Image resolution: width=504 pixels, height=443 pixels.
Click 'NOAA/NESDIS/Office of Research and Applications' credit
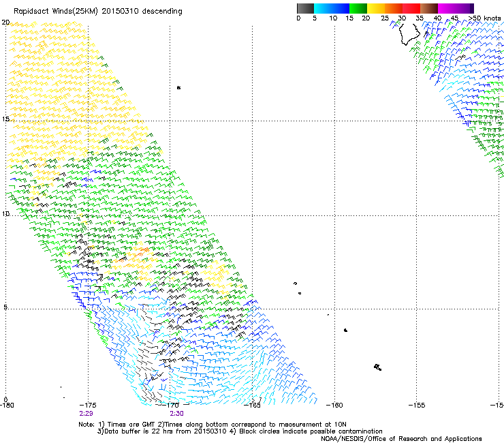pyautogui.click(x=401, y=439)
